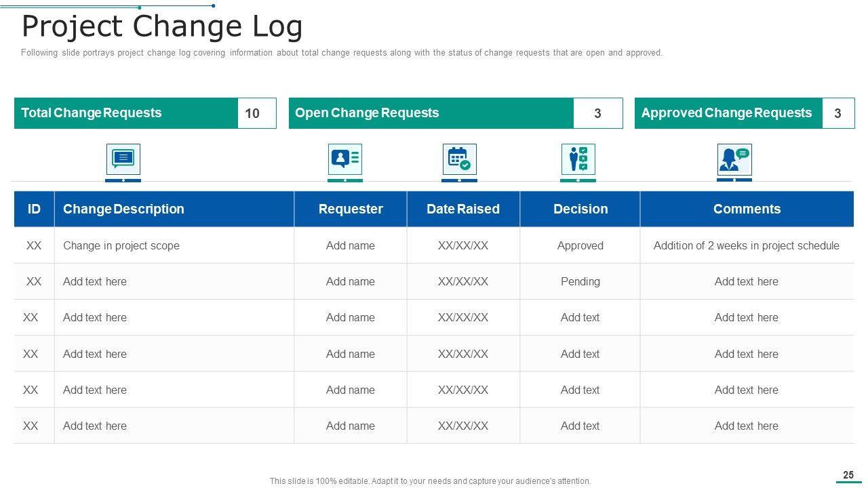
Task: Click the woman speech bubble icon above Comments
Action: [x=734, y=159]
